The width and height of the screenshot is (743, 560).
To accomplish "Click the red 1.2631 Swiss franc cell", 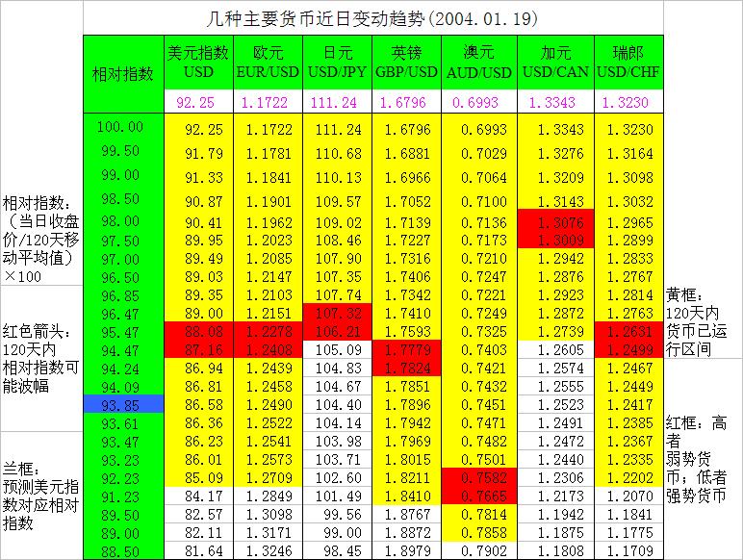I will [628, 332].
